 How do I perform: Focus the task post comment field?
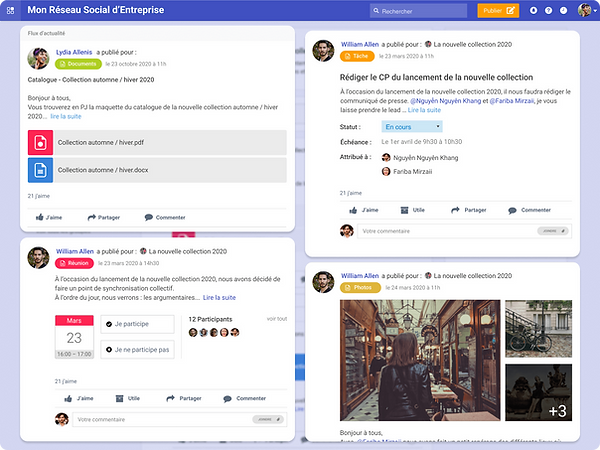(465, 231)
